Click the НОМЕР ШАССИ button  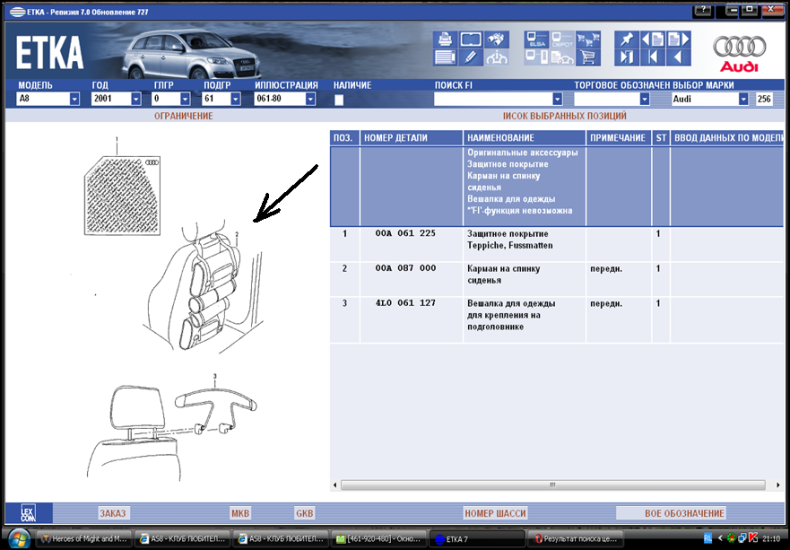coord(495,513)
